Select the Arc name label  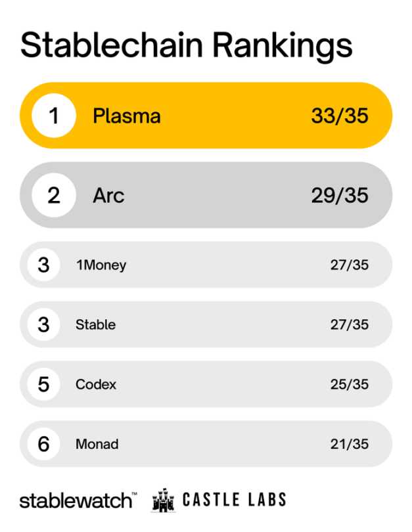pyautogui.click(x=108, y=195)
